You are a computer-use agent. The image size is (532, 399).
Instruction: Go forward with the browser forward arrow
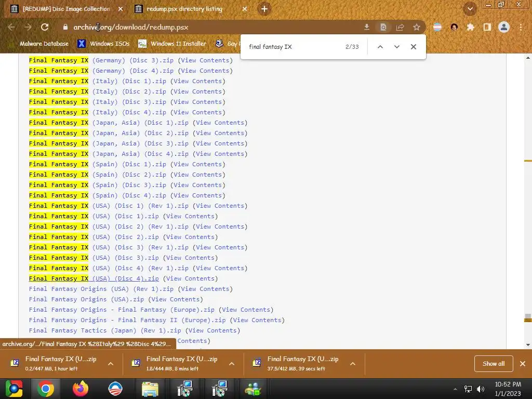point(28,27)
